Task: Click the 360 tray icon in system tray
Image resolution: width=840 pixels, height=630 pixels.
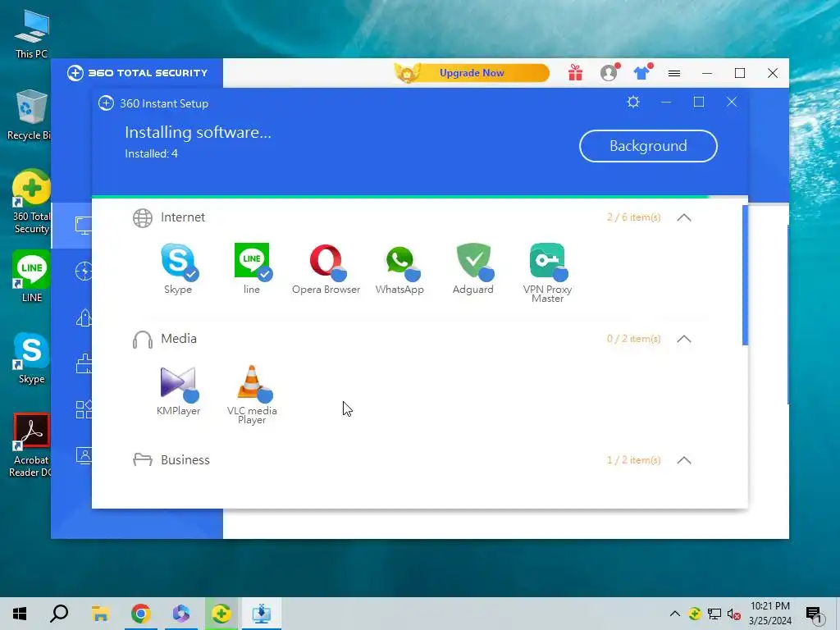Action: pos(695,614)
